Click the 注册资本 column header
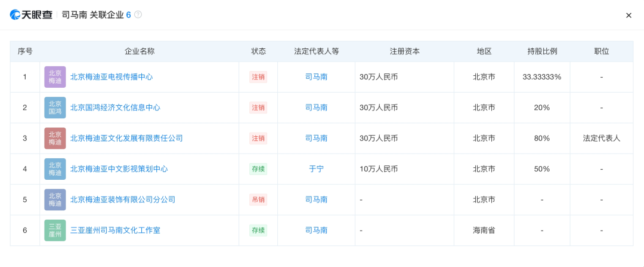 tap(404, 51)
